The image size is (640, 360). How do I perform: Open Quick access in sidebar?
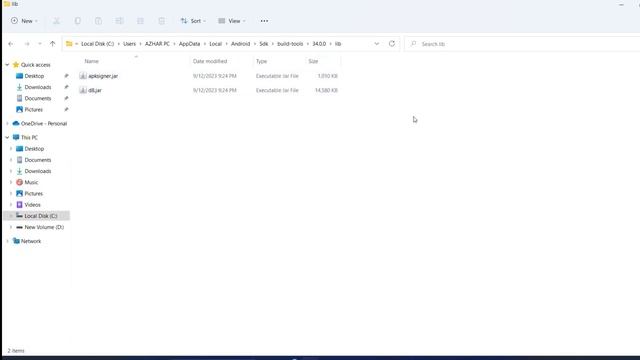click(36, 65)
